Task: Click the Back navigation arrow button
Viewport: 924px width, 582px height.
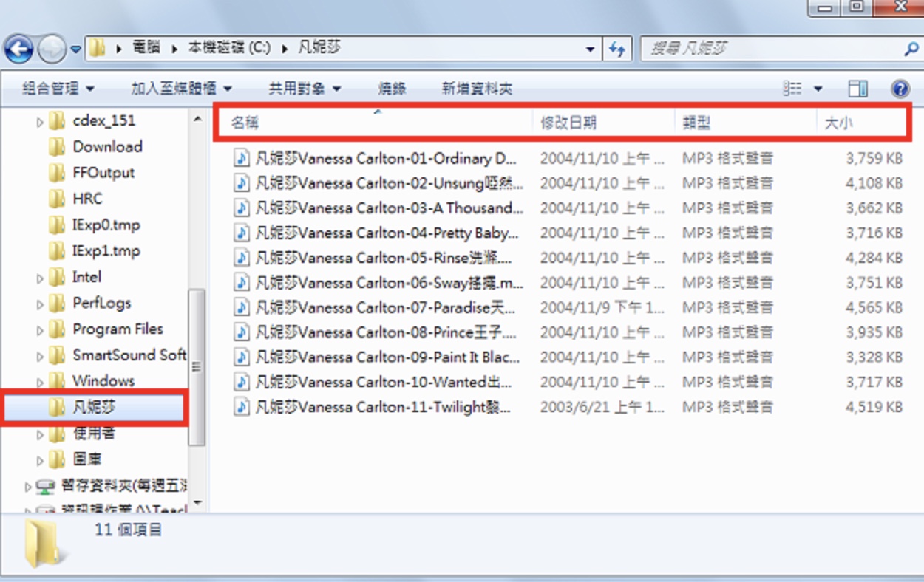Action: [x=18, y=49]
